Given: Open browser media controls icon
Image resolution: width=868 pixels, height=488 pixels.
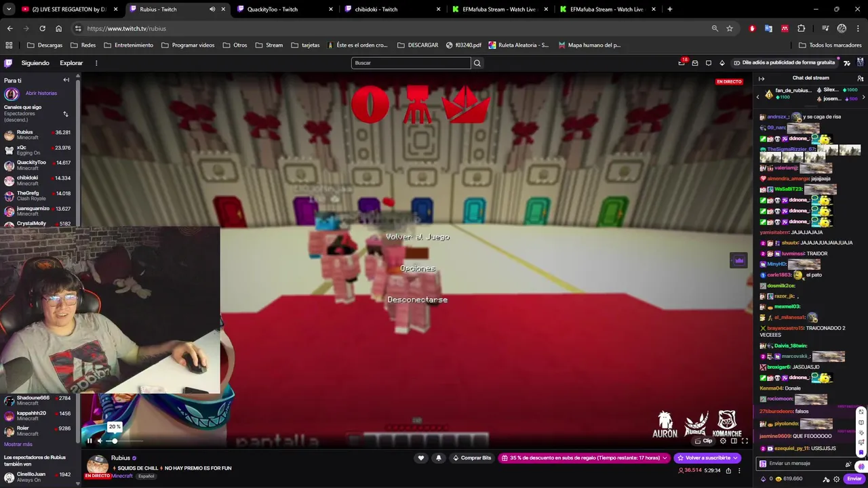Looking at the screenshot, I should point(825,28).
